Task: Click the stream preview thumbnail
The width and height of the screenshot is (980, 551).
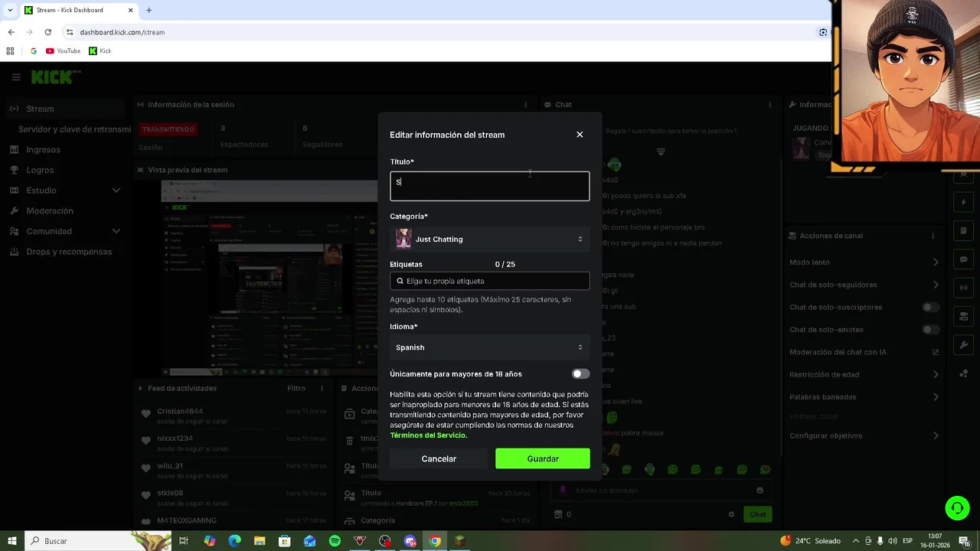Action: 269,279
